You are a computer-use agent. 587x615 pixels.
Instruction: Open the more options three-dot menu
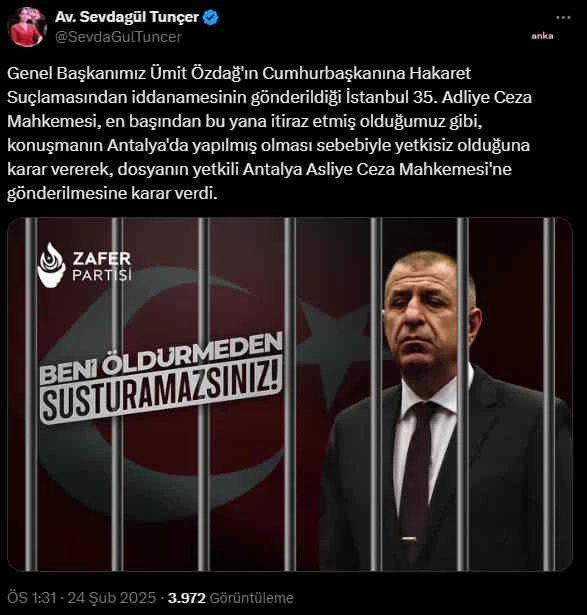pyautogui.click(x=563, y=18)
